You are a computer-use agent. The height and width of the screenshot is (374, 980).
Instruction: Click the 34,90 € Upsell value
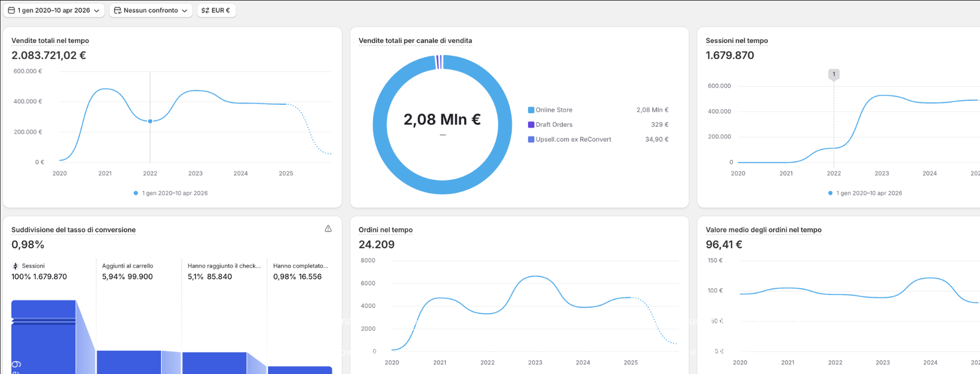pos(656,140)
